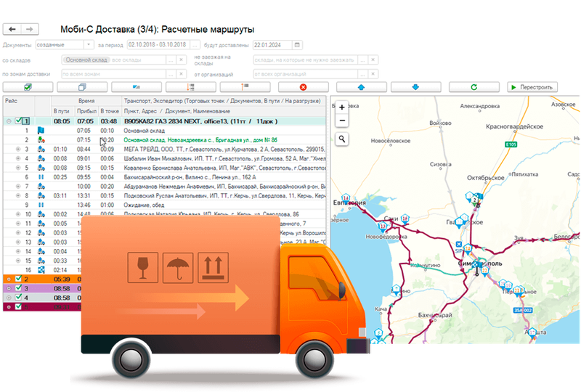This screenshot has height=392, width=581.
Task: Expand stop 3 МЕГА ТРЕЙД row
Action: pyautogui.click(x=17, y=149)
